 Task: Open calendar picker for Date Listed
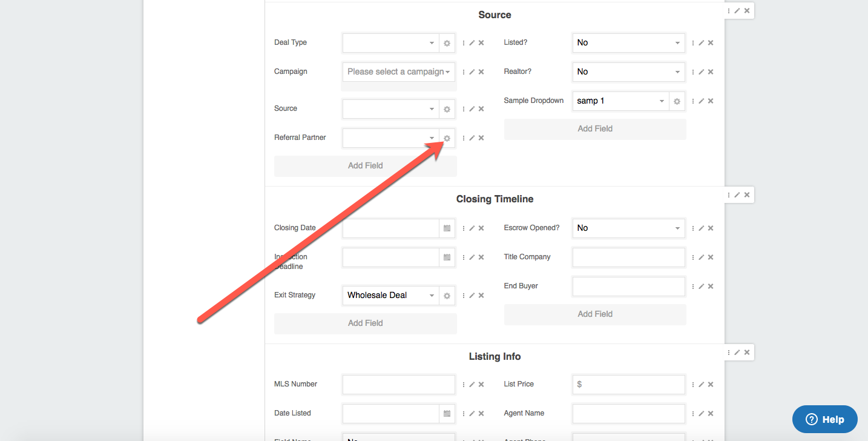pyautogui.click(x=447, y=414)
